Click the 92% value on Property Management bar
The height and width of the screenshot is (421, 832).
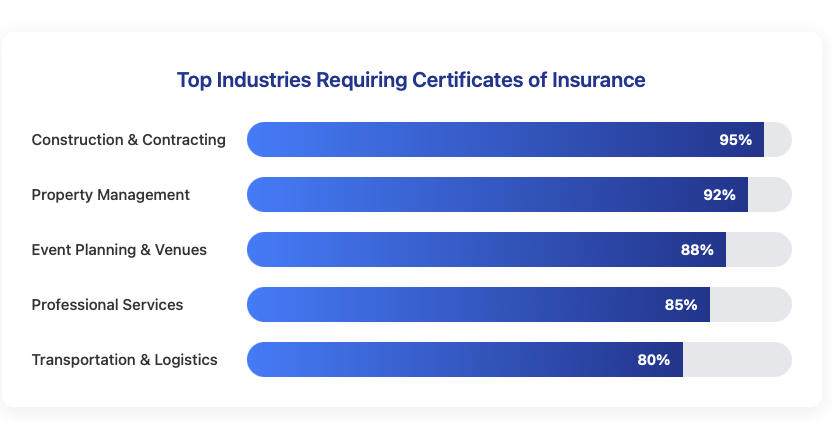click(719, 195)
